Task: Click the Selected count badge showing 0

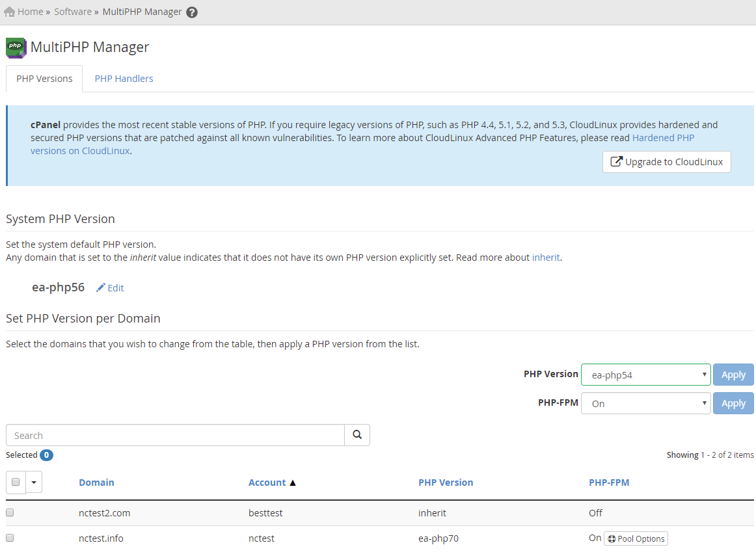Action: click(x=46, y=455)
